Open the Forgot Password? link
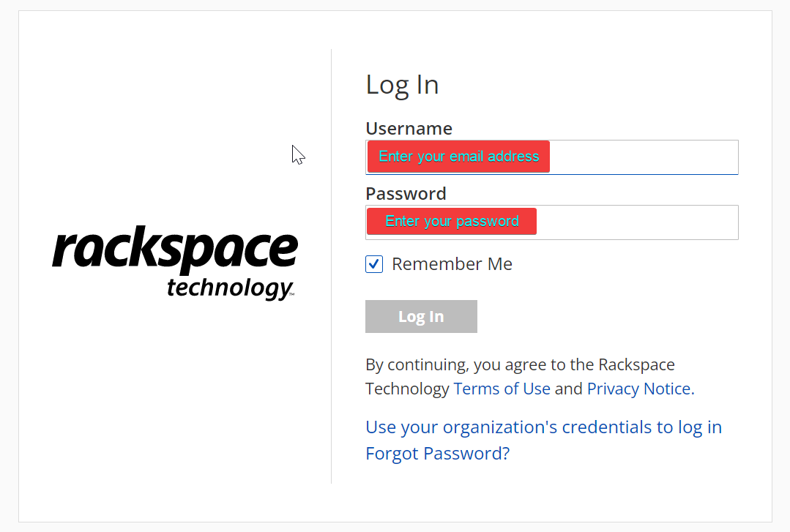 pos(437,454)
